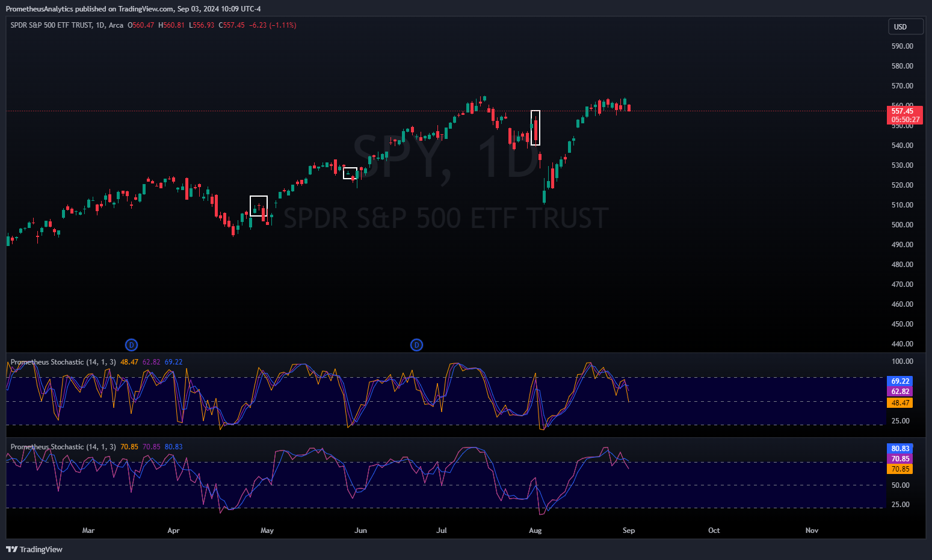Select the high value H560.81
The height and width of the screenshot is (560, 932).
click(171, 25)
